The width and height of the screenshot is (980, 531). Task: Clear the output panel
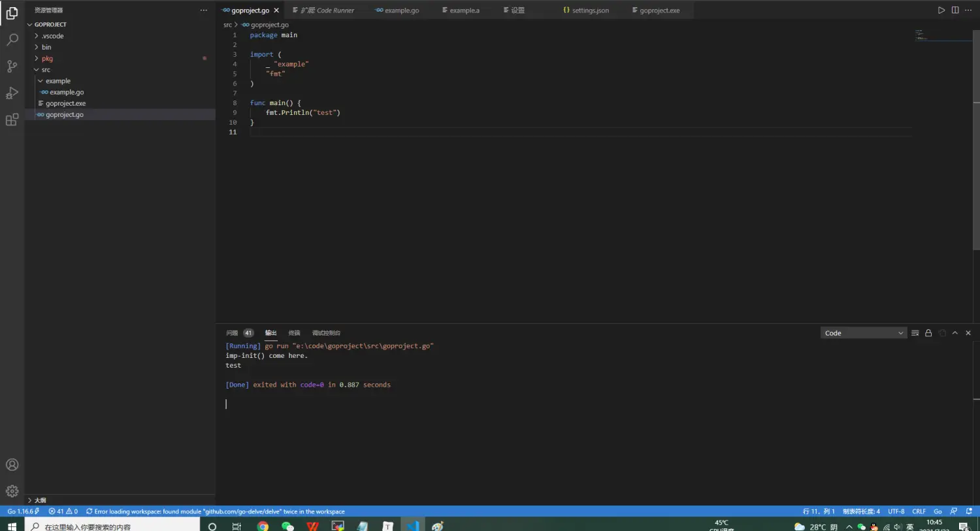pos(915,333)
